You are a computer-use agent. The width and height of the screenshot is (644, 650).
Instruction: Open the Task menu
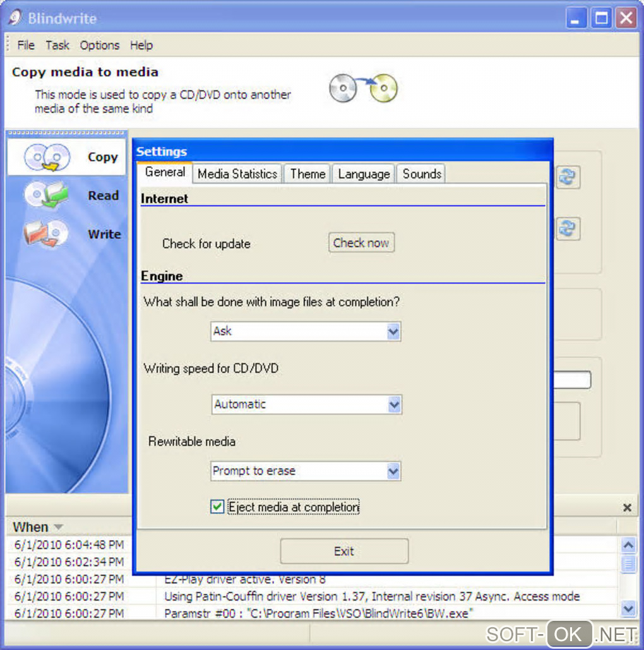[x=57, y=45]
